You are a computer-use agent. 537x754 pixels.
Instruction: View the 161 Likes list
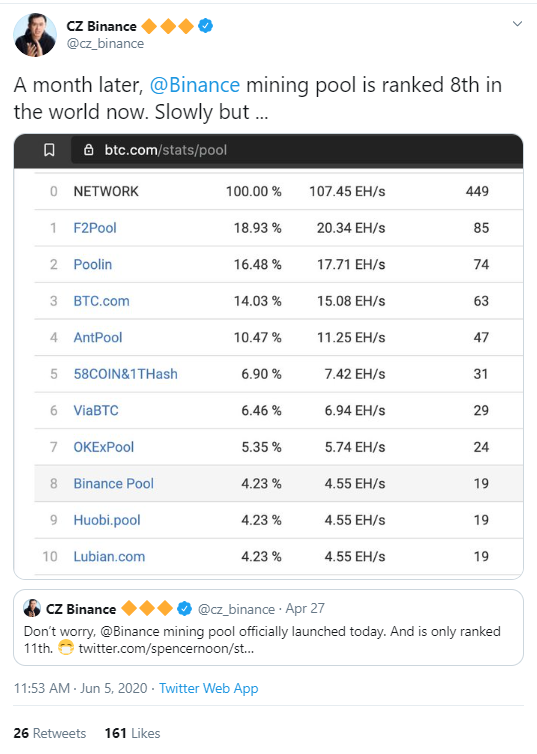tap(133, 733)
